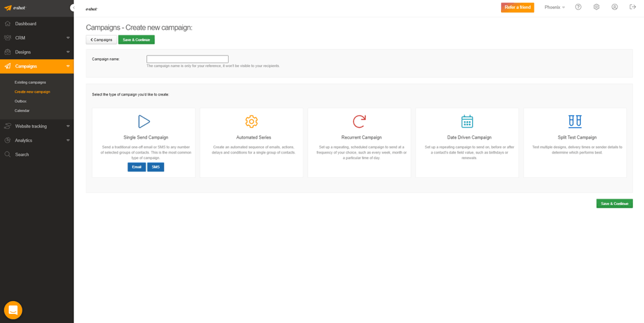This screenshot has height=323, width=644.
Task: Click the logout icon in header
Action: click(632, 7)
